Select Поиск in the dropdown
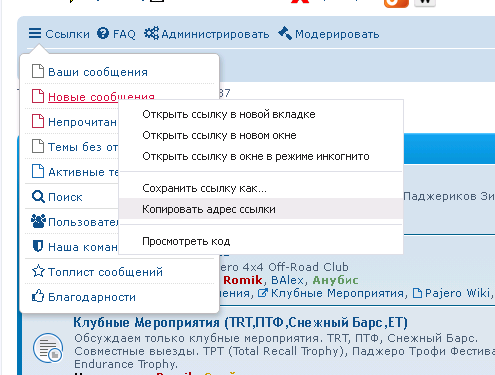Screen dimensions: 495x375 click(x=65, y=197)
